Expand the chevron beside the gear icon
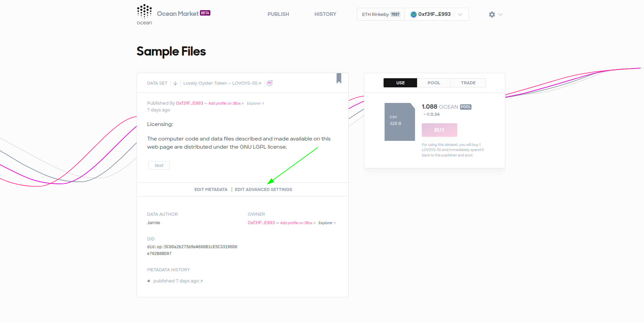Screen dimensions: 644x322 click(501, 15)
